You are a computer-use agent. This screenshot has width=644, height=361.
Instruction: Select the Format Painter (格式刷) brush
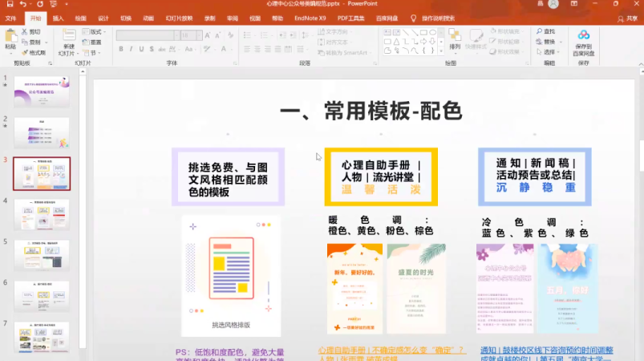pos(25,53)
